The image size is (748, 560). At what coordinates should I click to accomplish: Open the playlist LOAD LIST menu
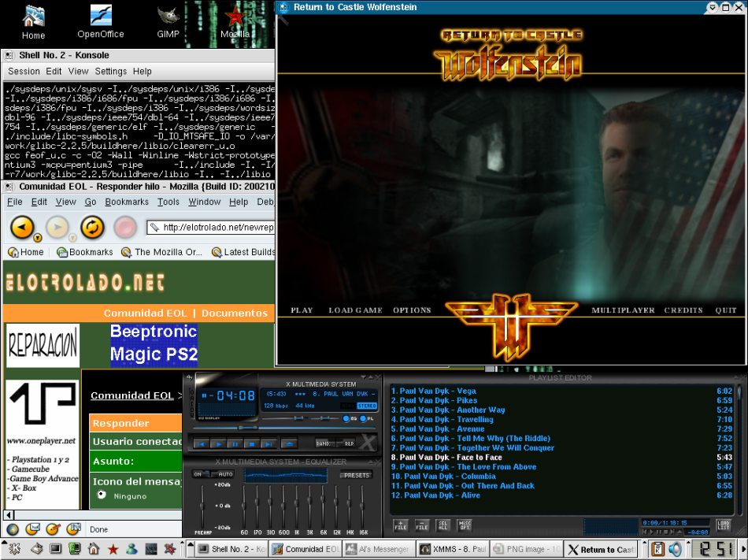tap(723, 525)
